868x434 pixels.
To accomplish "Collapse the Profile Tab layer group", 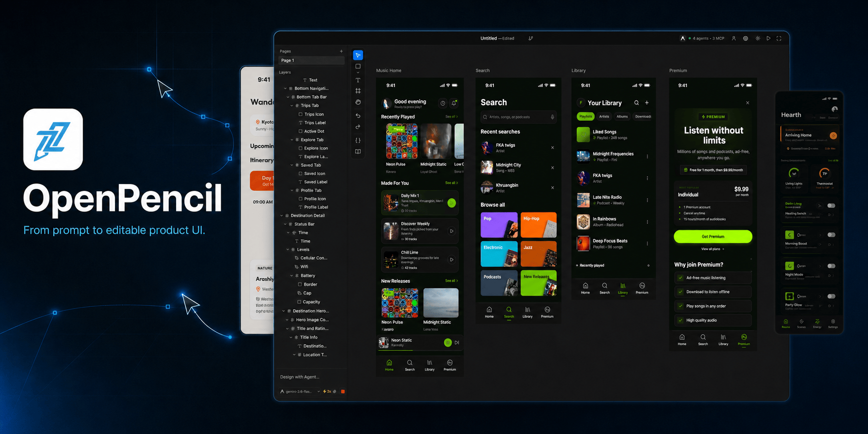I will (x=292, y=191).
